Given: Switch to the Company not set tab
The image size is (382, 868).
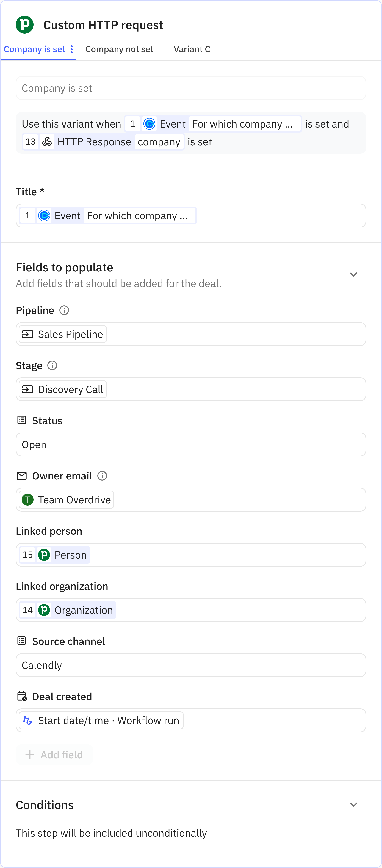Looking at the screenshot, I should pos(119,50).
